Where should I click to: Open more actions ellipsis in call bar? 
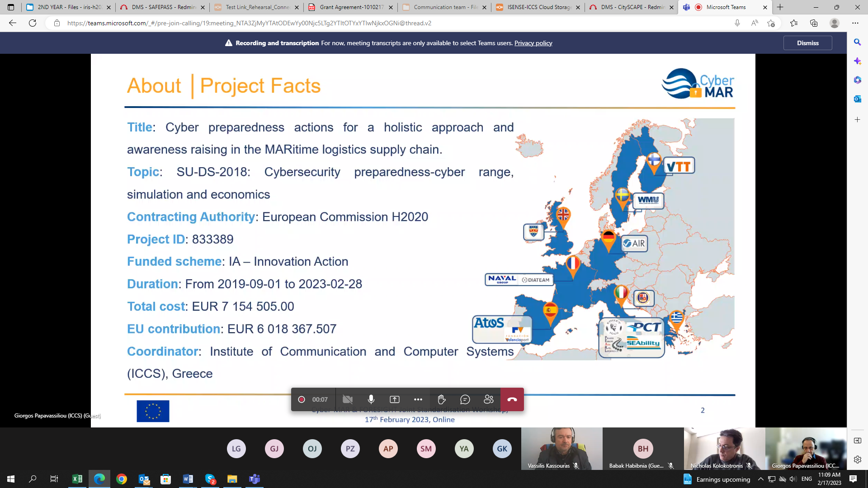[418, 399]
